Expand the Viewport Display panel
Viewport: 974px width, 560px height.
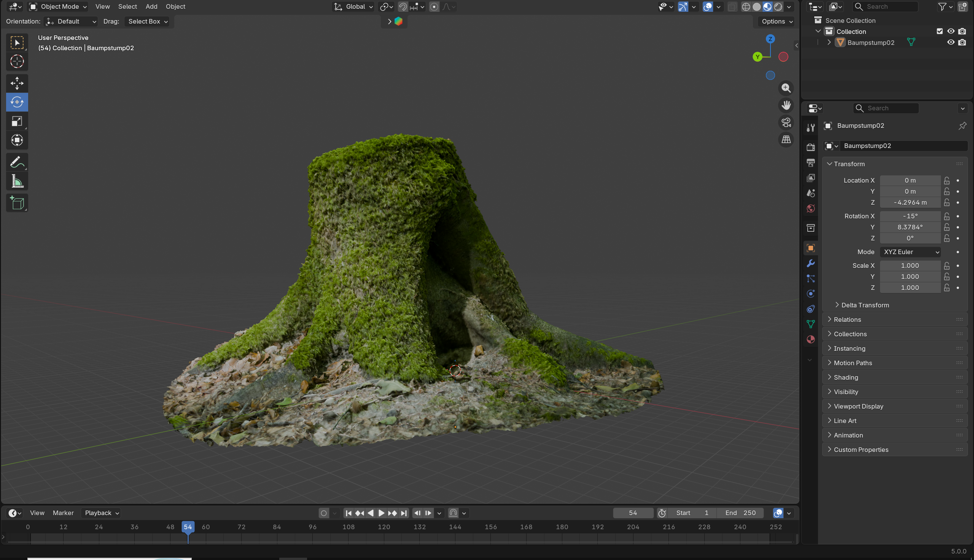coord(894,406)
